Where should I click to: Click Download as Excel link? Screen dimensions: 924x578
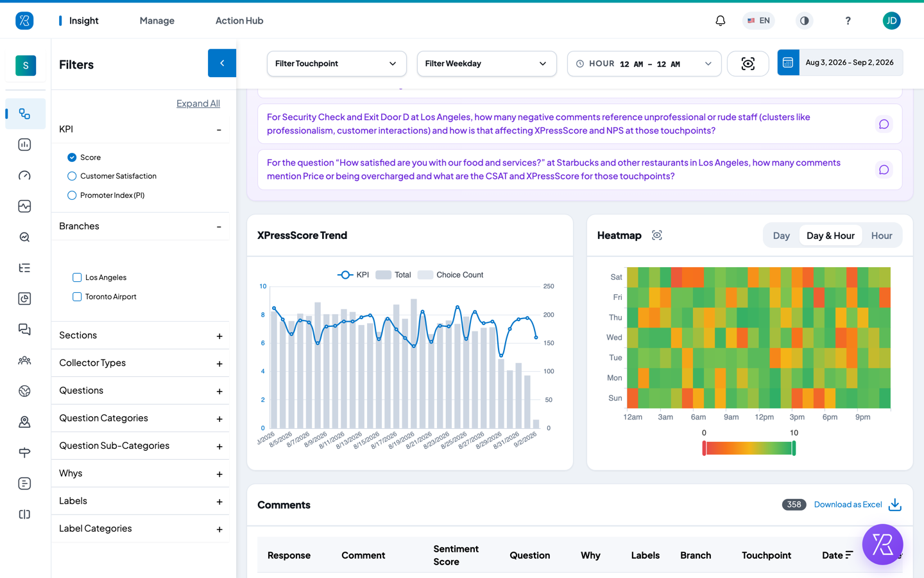[x=848, y=505]
